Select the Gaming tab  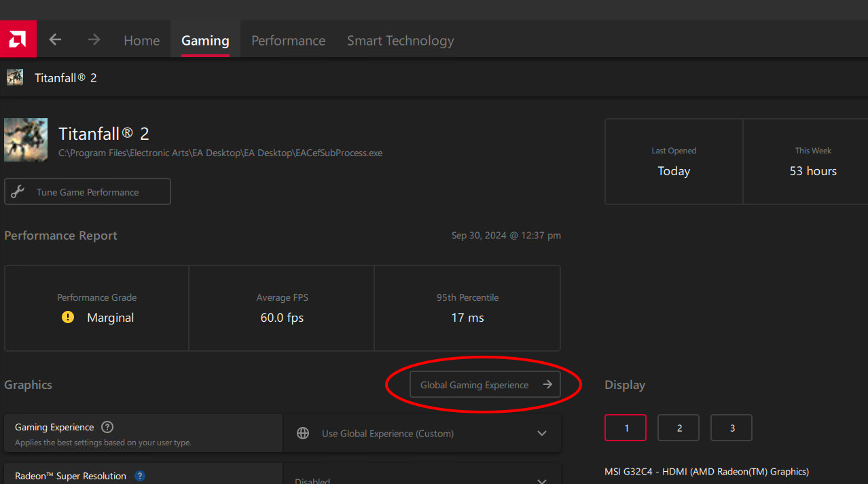(x=205, y=40)
